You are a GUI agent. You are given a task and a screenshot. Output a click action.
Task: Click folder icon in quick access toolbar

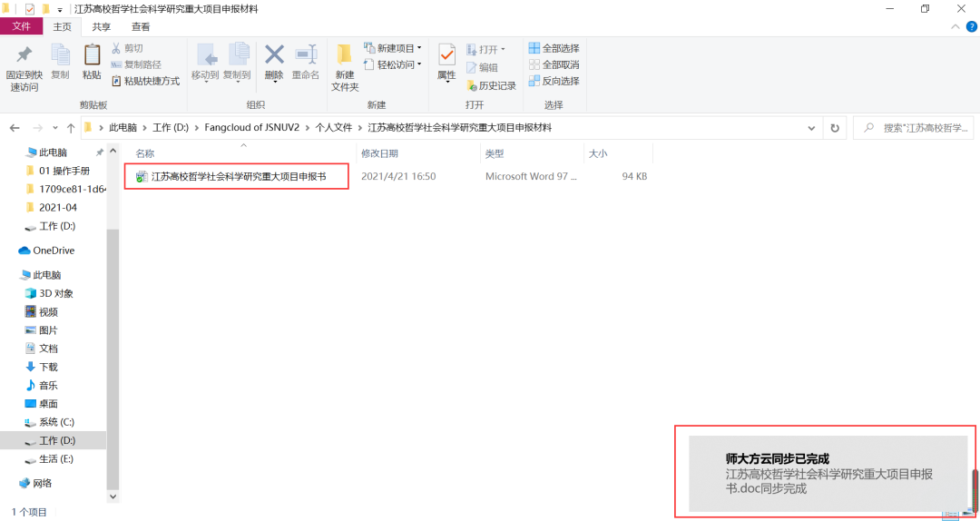point(45,9)
